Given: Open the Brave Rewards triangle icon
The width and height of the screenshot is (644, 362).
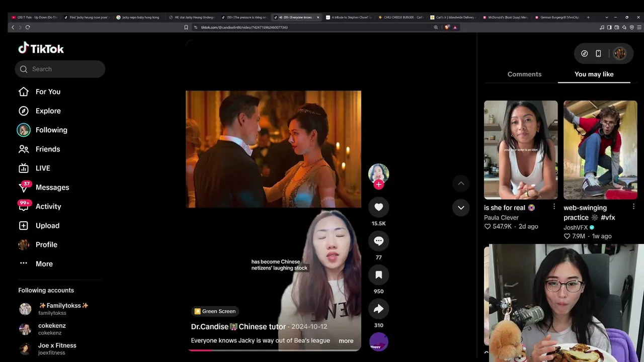Looking at the screenshot, I should (x=455, y=27).
